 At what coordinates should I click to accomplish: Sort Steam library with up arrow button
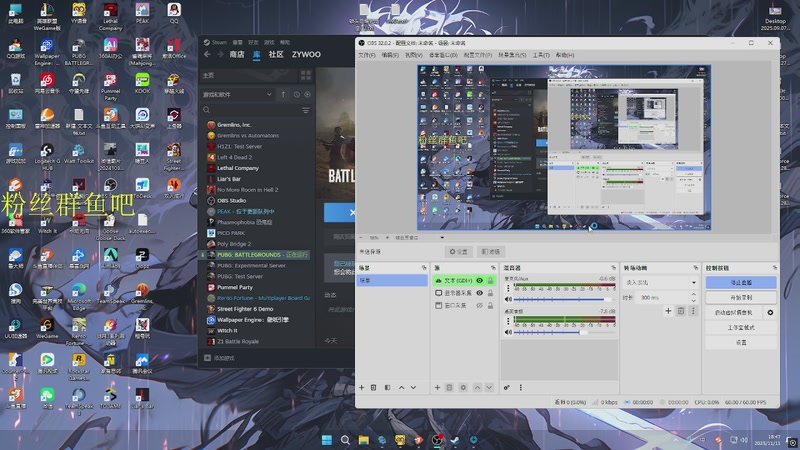pos(284,94)
